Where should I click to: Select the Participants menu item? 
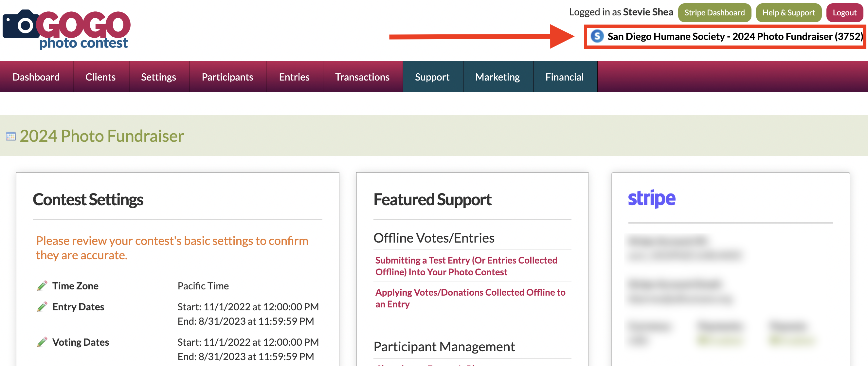point(227,77)
